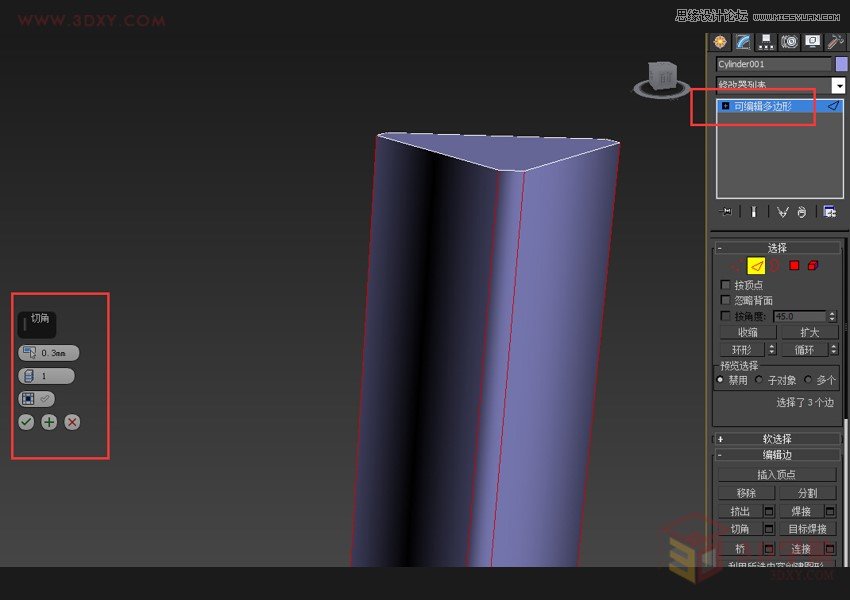Click the object color swatch beside Cylinder001
850x600 pixels.
tap(841, 63)
